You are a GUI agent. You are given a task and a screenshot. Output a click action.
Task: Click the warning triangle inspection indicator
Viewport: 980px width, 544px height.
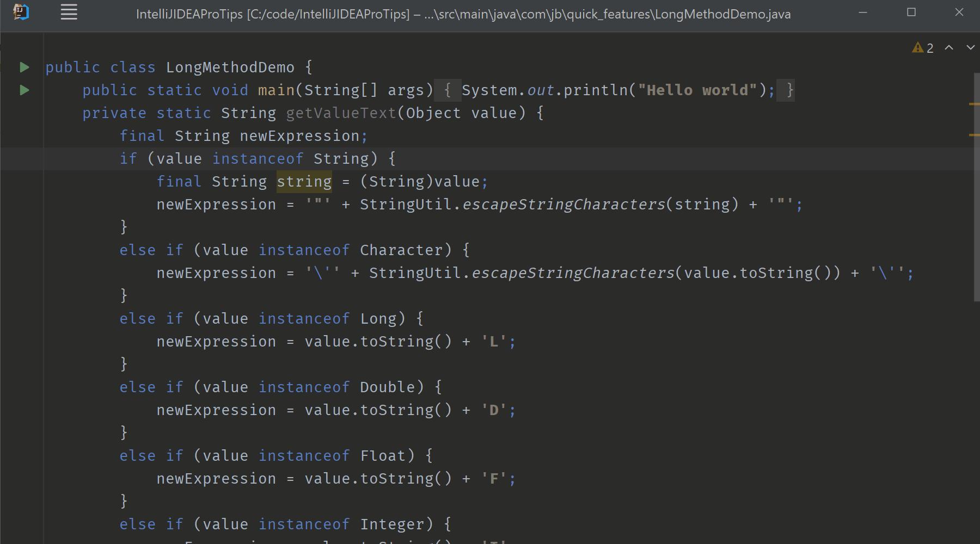click(x=917, y=48)
